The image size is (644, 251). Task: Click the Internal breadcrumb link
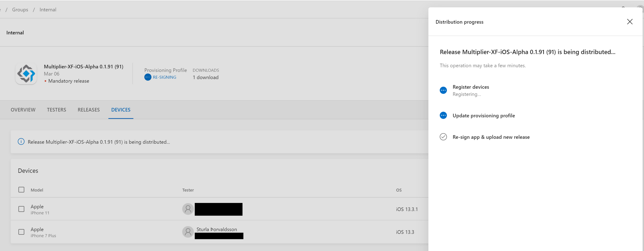(x=48, y=10)
